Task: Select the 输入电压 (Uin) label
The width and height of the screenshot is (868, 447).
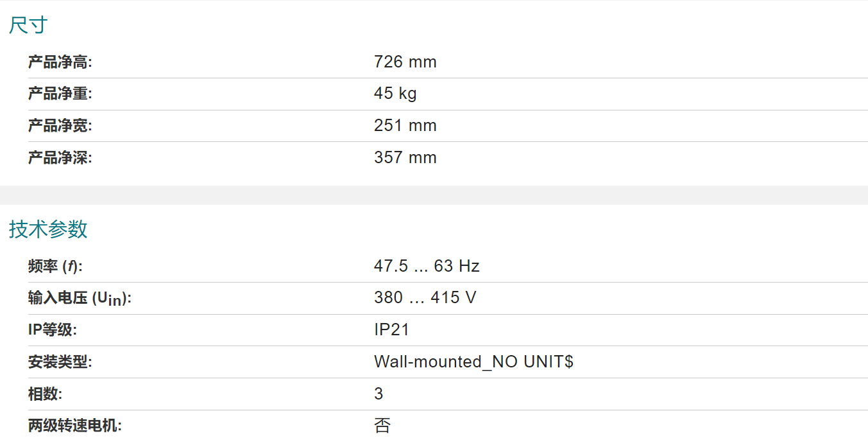Action: 80,299
